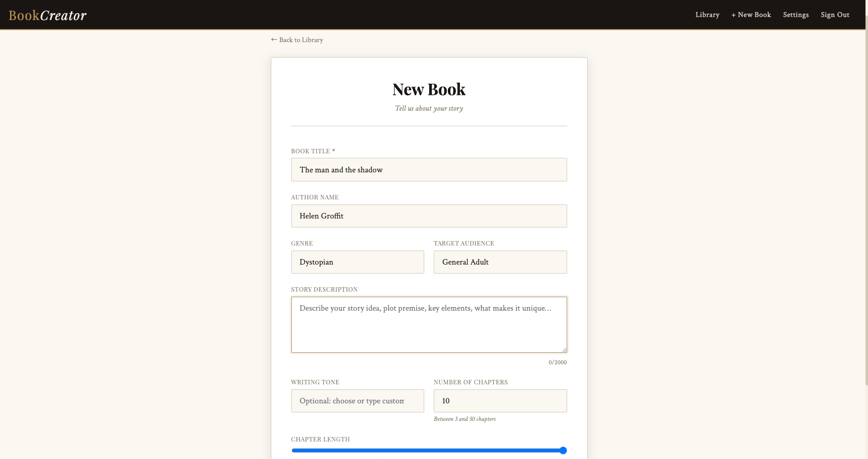Image resolution: width=868 pixels, height=459 pixels.
Task: Sign out of BookCreator
Action: pos(835,15)
